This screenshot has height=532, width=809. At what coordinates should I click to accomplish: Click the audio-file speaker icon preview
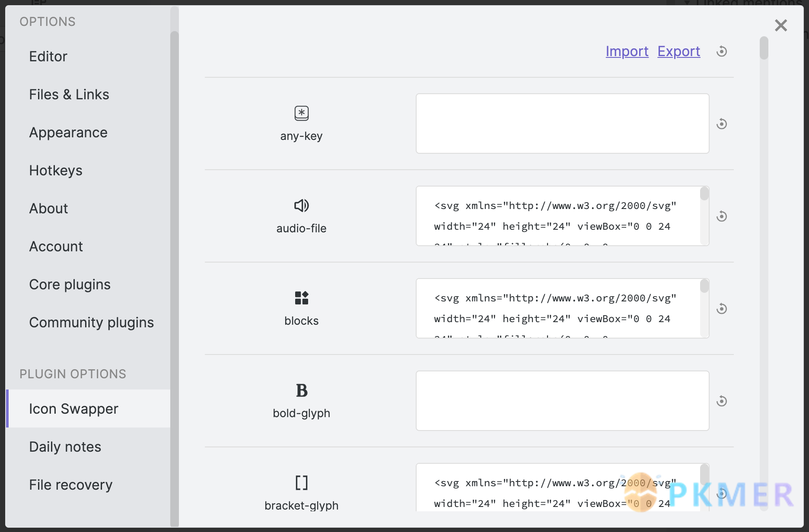pyautogui.click(x=301, y=206)
